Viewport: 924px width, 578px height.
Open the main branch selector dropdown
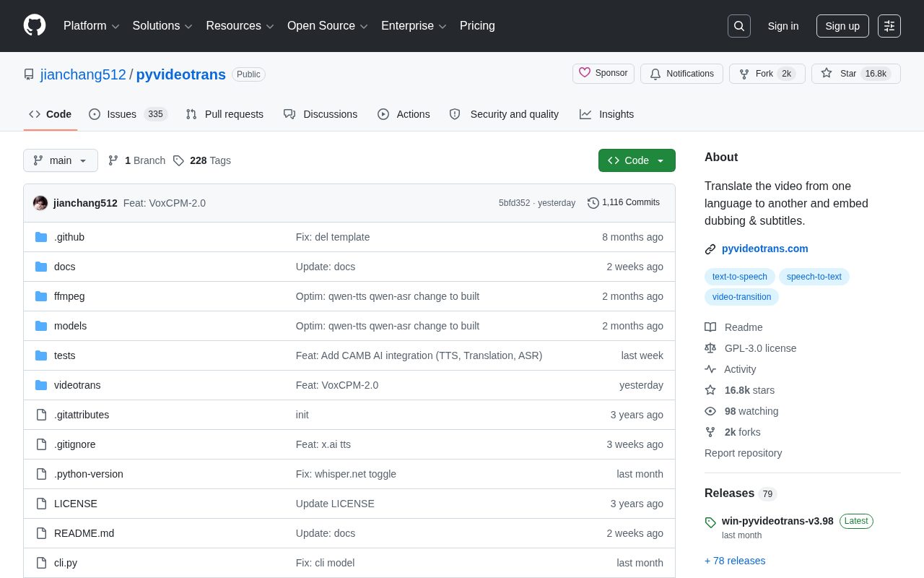tap(61, 160)
